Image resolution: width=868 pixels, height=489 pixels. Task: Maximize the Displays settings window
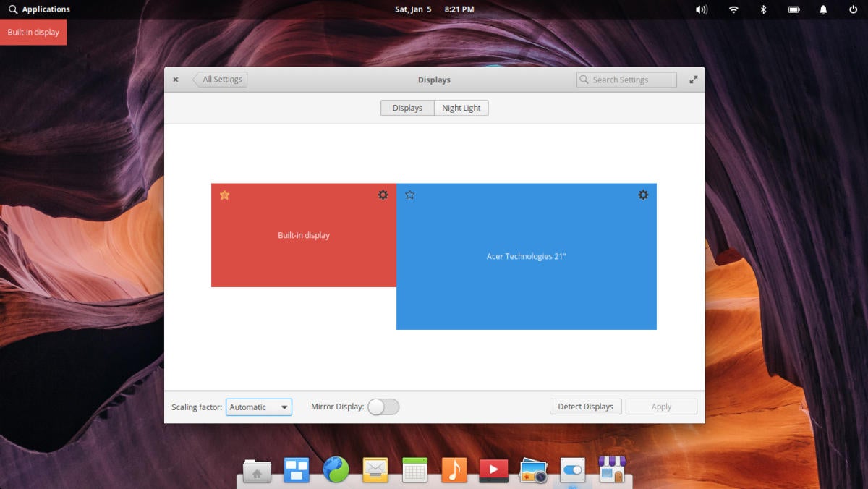pyautogui.click(x=693, y=80)
